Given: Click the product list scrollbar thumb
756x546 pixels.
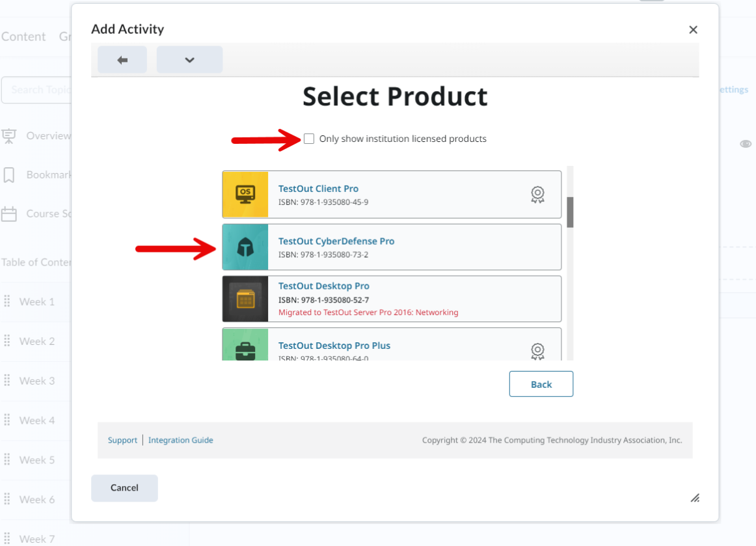Looking at the screenshot, I should point(570,212).
